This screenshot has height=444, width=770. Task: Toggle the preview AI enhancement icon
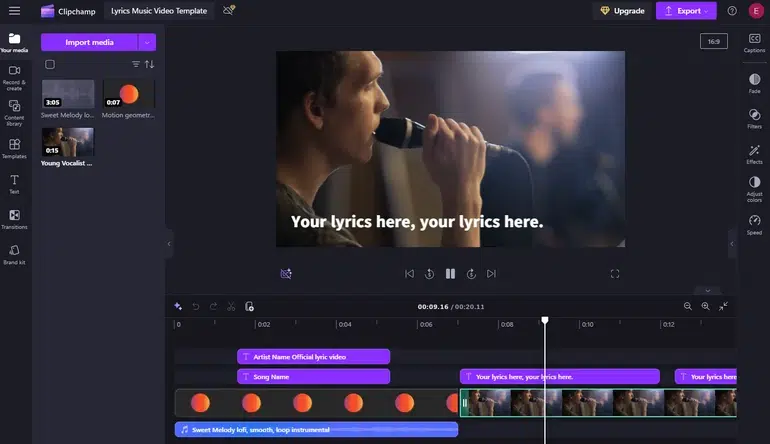[x=286, y=274]
